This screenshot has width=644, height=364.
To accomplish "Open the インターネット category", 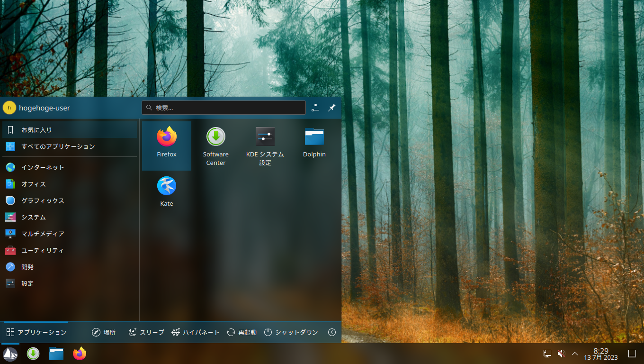I will point(70,167).
